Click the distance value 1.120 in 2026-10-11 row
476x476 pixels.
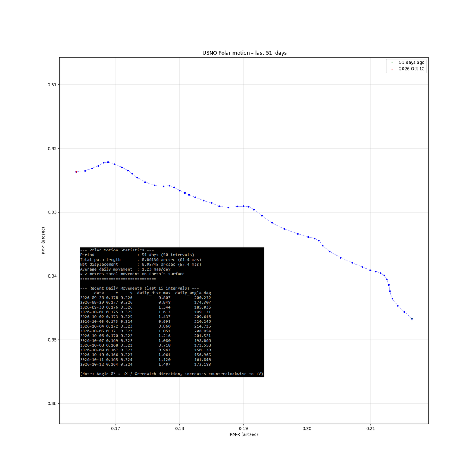tap(165, 360)
